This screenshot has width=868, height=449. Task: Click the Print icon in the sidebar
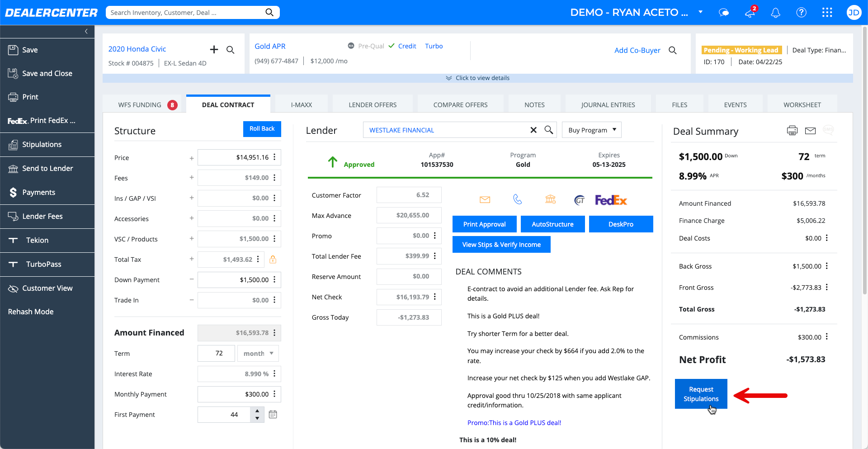click(13, 97)
